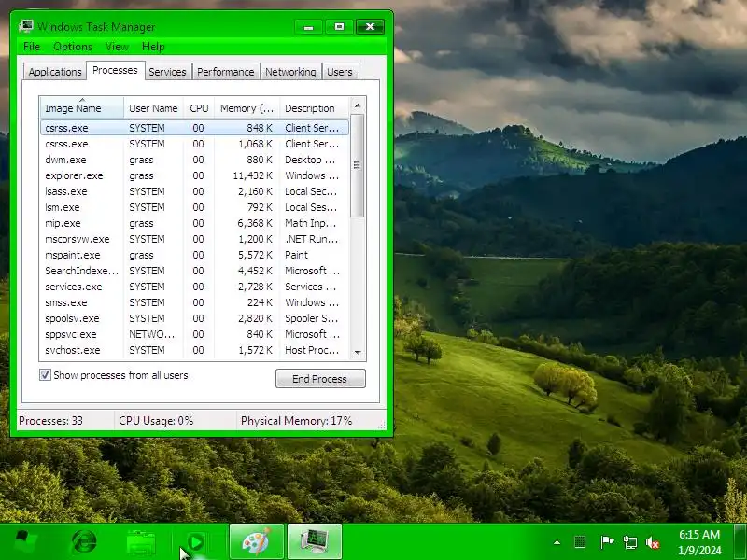Select the mscorsvw.exe process
The image size is (747, 560).
[x=195, y=239]
